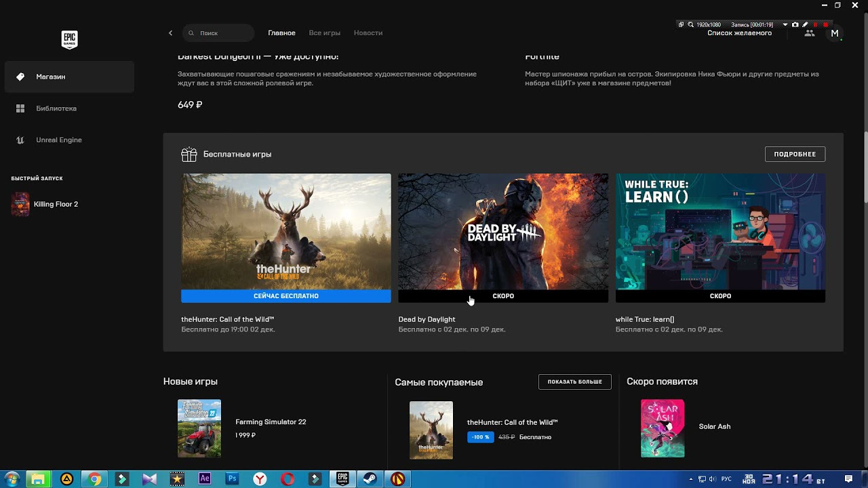Open the Solar Ash cover thumbnail
Image resolution: width=868 pixels, height=488 pixels.
click(x=663, y=428)
